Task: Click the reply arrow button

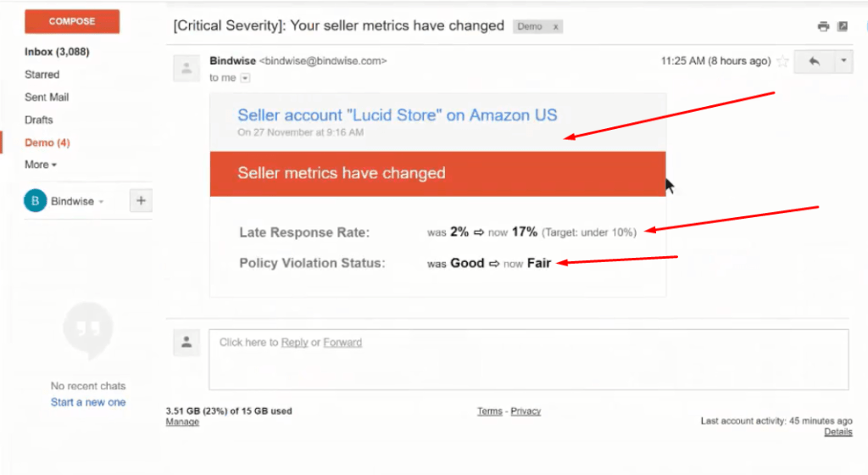Action: click(x=814, y=61)
